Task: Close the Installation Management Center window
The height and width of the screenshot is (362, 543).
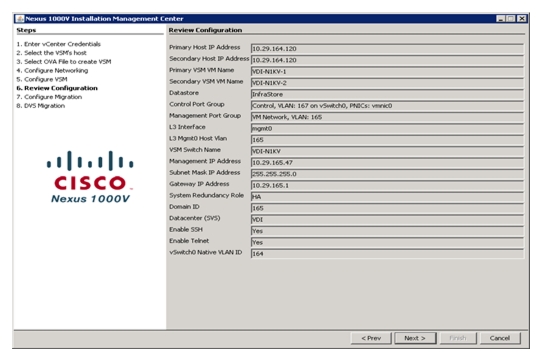Action: (x=522, y=19)
